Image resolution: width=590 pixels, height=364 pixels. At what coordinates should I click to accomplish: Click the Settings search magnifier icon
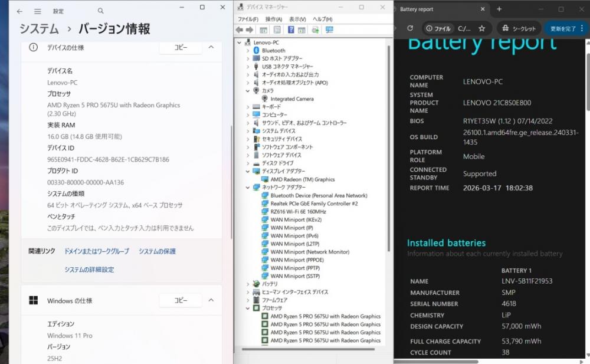100,11
